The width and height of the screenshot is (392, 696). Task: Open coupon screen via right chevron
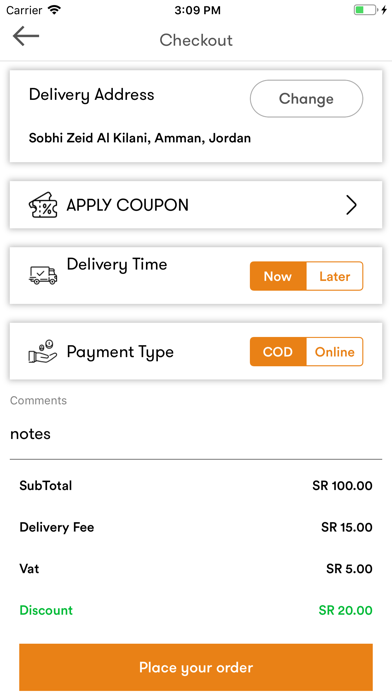pos(351,205)
